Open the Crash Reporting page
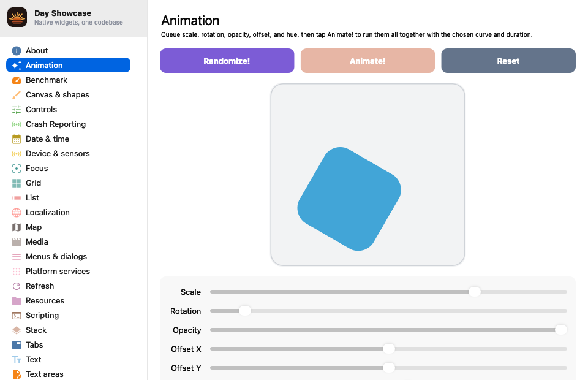The height and width of the screenshot is (380, 588). (x=68, y=124)
